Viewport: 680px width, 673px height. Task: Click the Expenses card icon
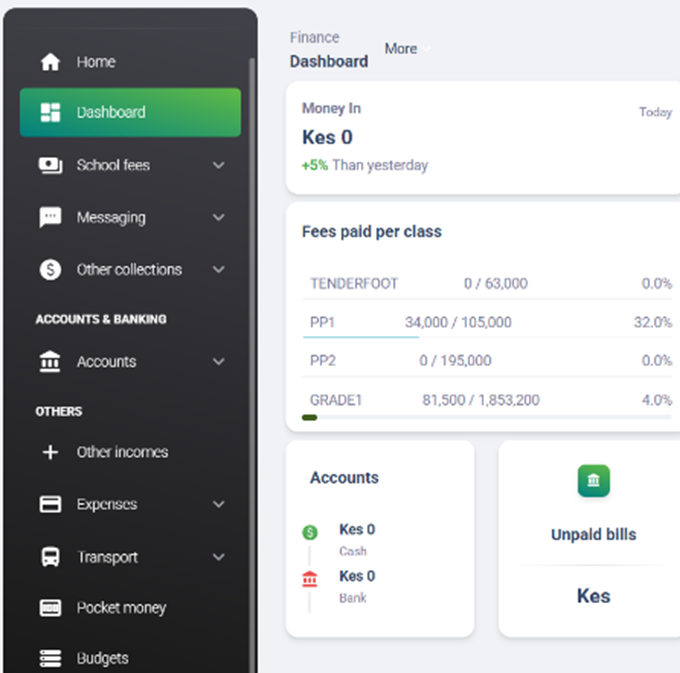click(50, 505)
